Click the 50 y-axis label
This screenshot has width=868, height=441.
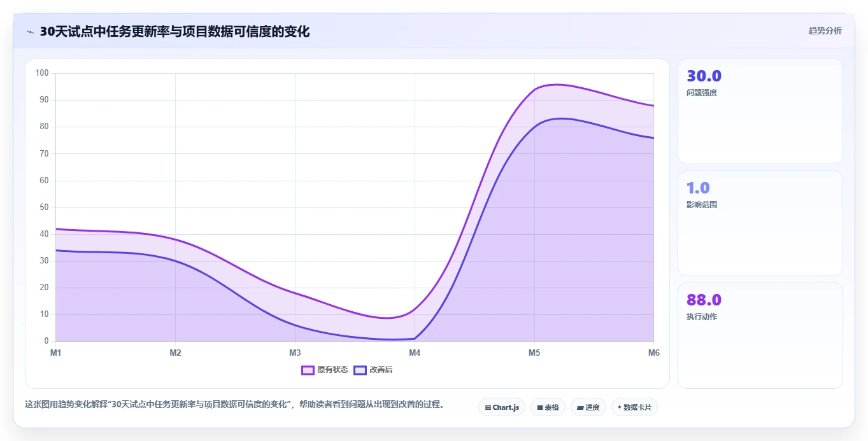click(44, 207)
